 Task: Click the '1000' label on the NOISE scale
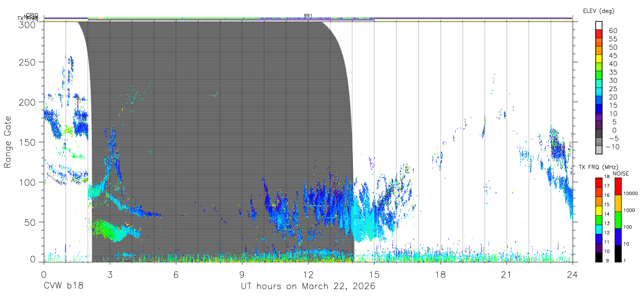pos(628,210)
